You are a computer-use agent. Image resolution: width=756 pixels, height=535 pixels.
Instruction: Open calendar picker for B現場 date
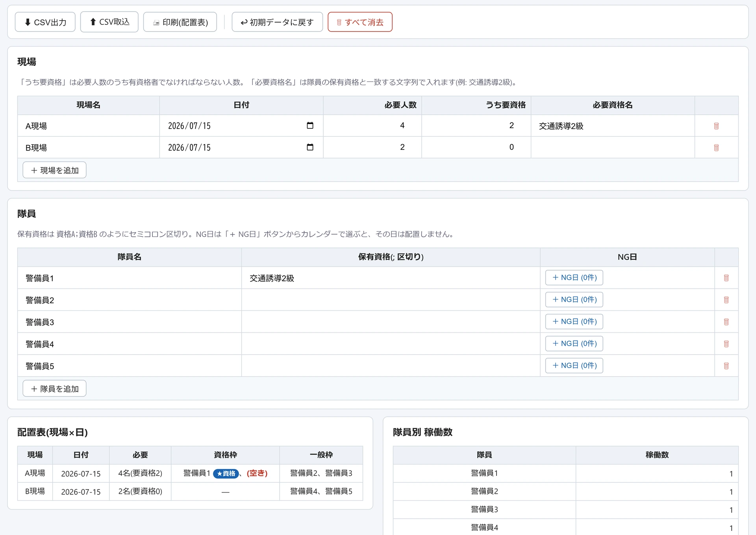(x=310, y=147)
